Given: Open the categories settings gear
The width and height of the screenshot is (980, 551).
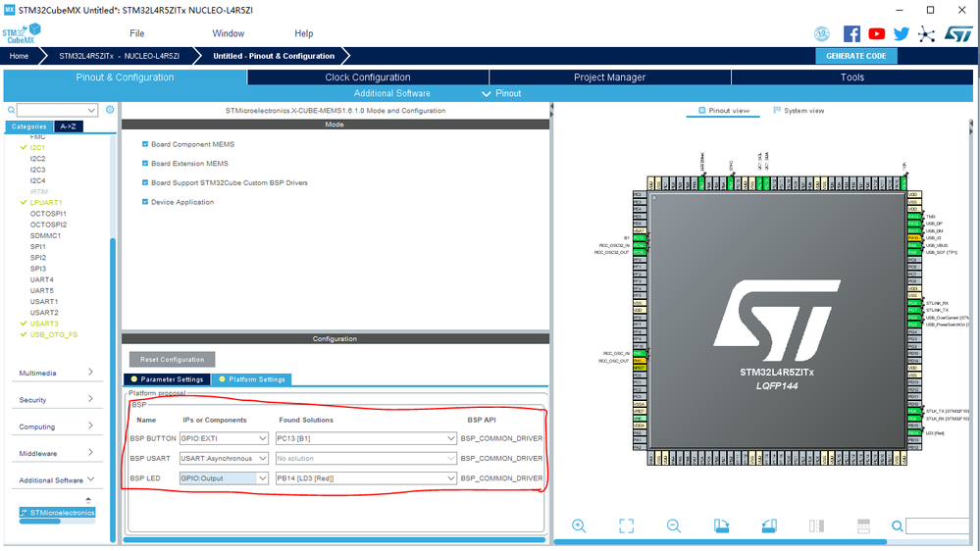Looking at the screenshot, I should point(110,110).
